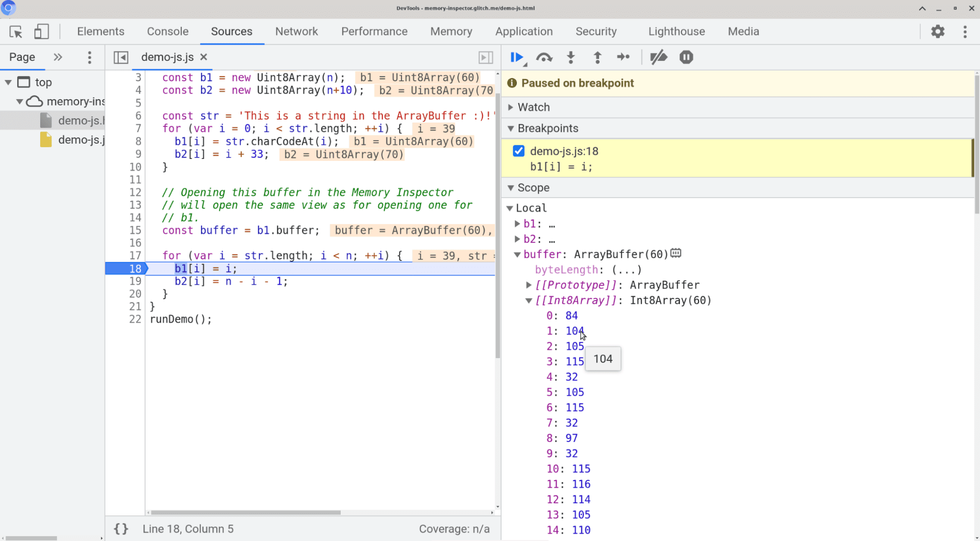Switch to the Console tab
This screenshot has height=541, width=980.
click(168, 31)
